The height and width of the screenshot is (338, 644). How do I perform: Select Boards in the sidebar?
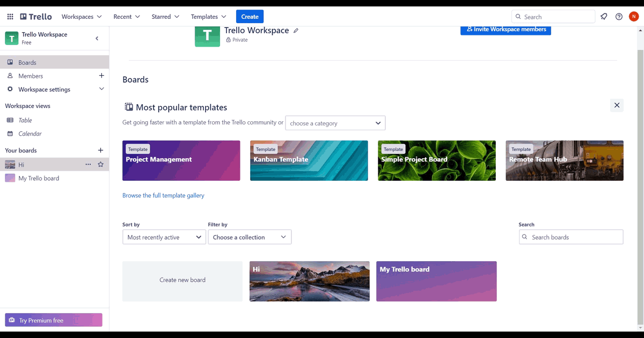(54, 62)
